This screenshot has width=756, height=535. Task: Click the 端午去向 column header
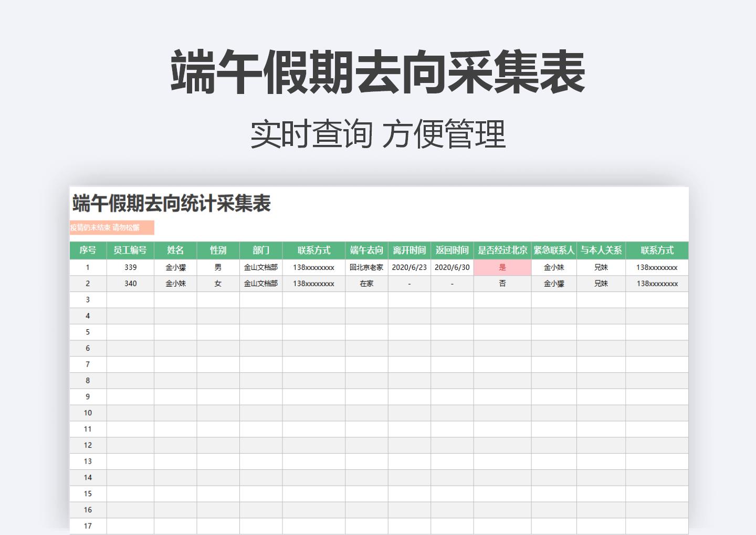366,250
